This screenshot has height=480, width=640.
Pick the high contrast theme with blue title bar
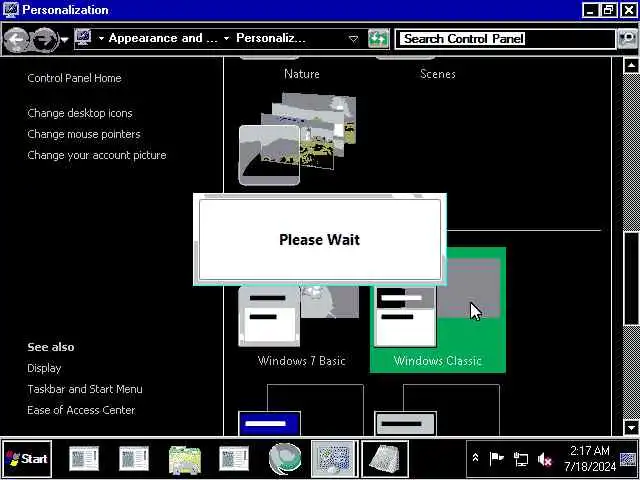click(301, 410)
